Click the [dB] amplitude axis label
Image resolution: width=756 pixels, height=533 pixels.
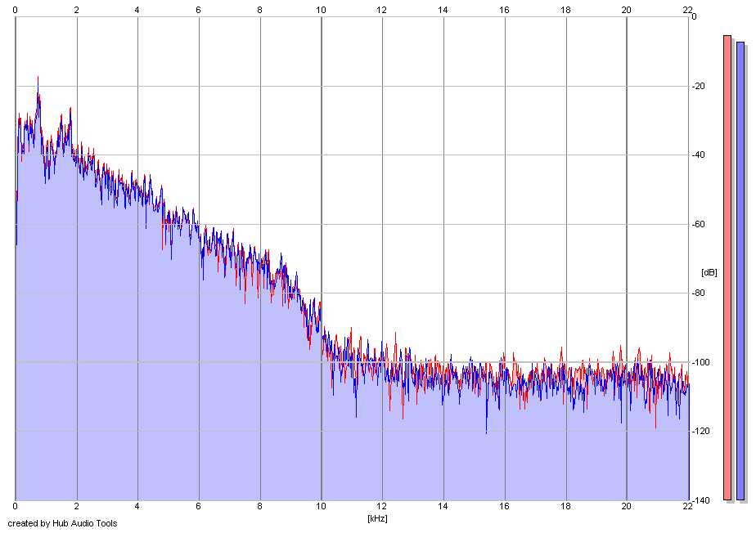pyautogui.click(x=709, y=272)
